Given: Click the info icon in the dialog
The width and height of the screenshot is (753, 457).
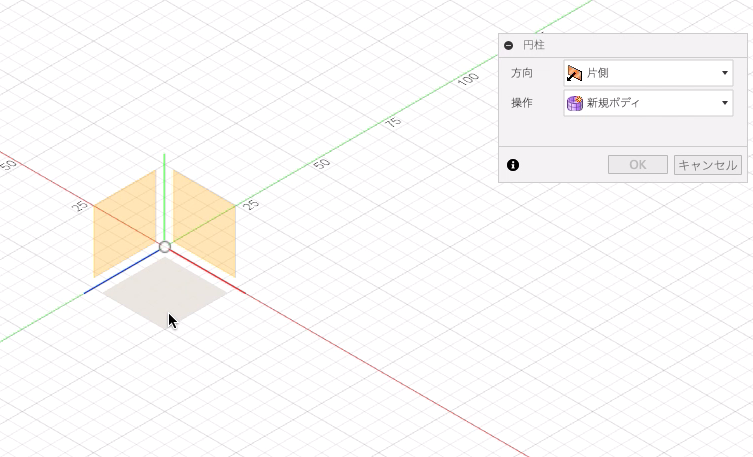Looking at the screenshot, I should point(513,165).
